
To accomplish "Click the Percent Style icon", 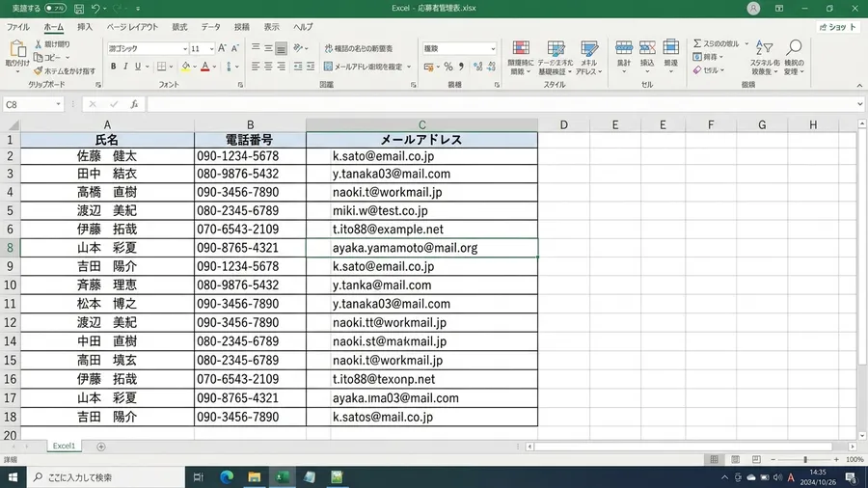I will tap(448, 67).
